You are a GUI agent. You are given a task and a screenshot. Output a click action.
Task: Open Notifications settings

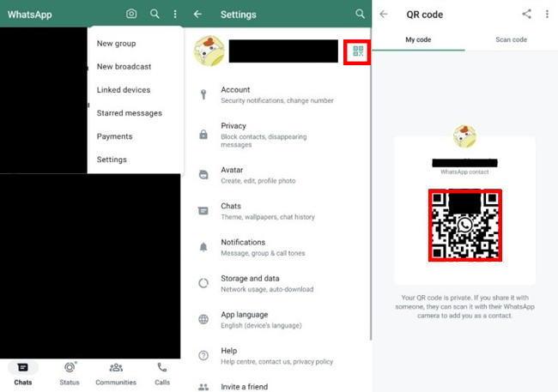[x=277, y=247]
